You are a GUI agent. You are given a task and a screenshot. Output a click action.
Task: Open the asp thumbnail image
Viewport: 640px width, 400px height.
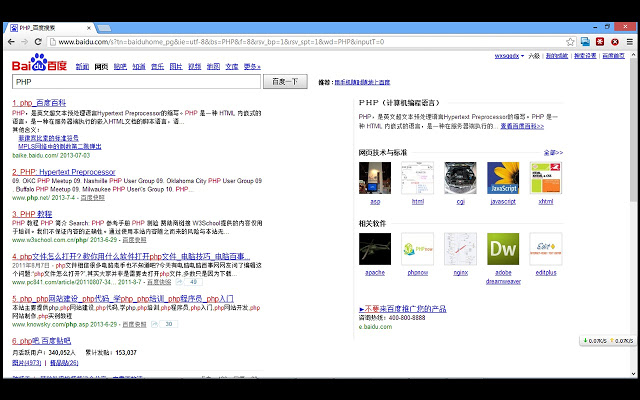click(x=375, y=178)
